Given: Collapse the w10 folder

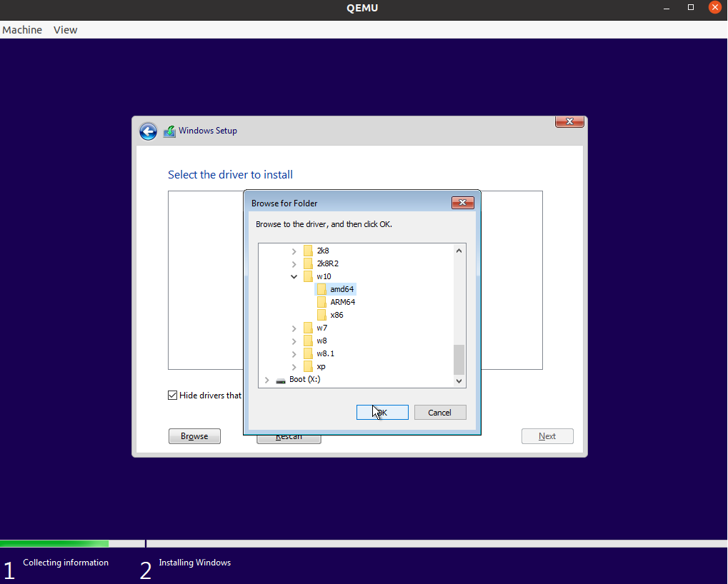Looking at the screenshot, I should [x=294, y=276].
